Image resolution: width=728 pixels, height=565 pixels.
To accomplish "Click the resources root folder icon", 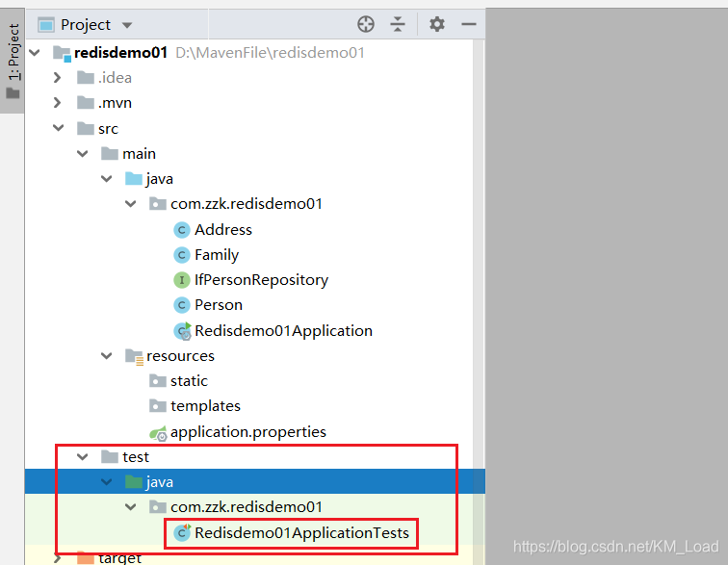I will [x=134, y=356].
